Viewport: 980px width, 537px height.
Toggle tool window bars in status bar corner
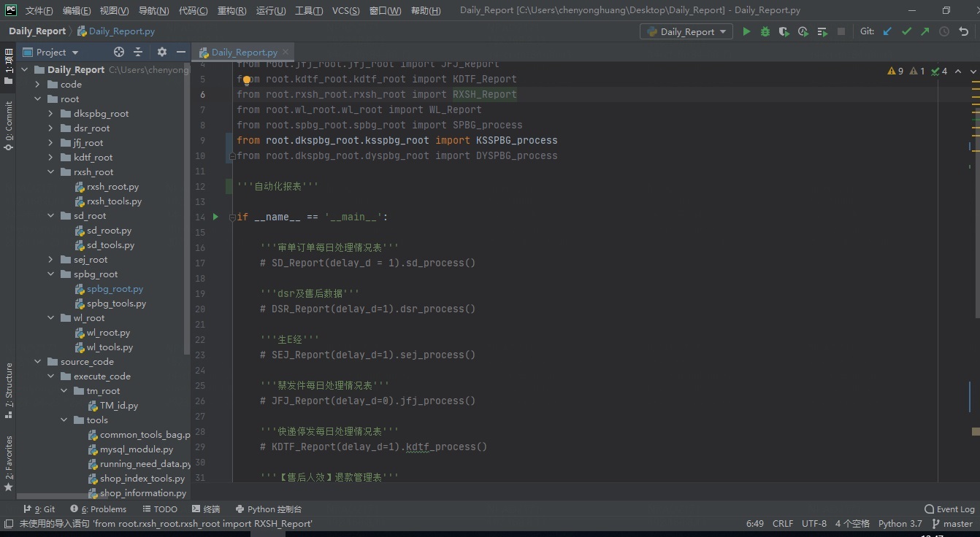(x=8, y=523)
